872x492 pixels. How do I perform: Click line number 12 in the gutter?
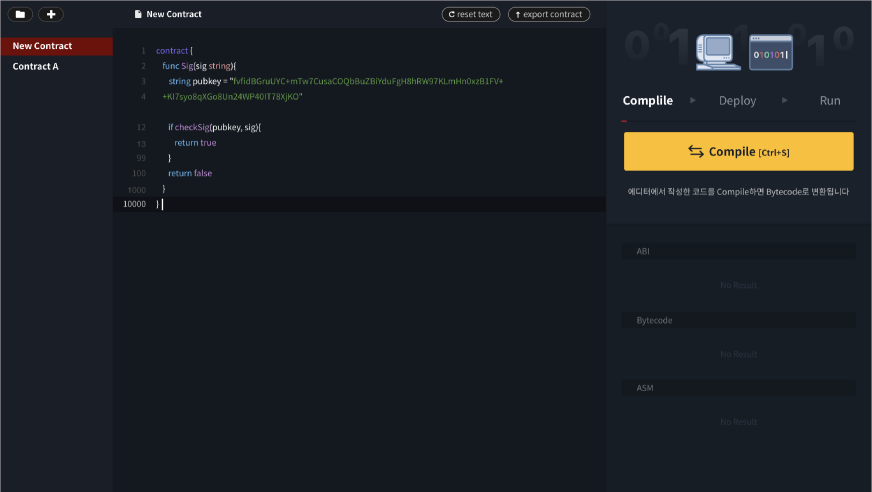click(140, 128)
